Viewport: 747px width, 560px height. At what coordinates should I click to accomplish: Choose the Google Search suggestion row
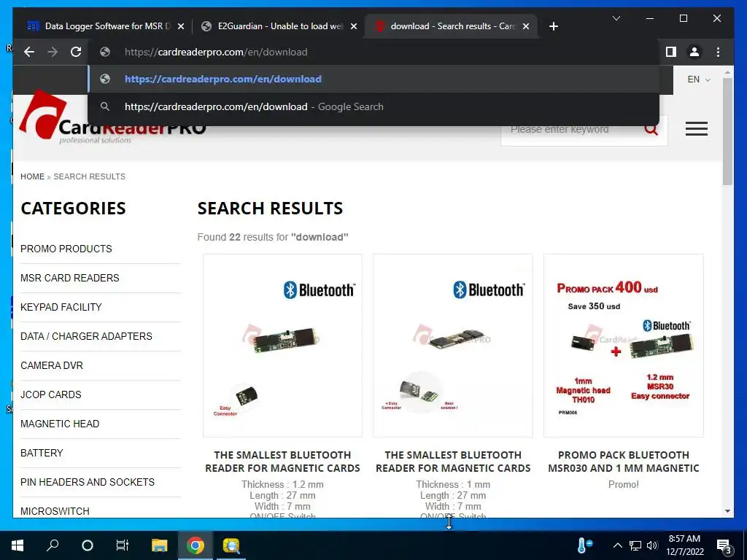point(373,106)
